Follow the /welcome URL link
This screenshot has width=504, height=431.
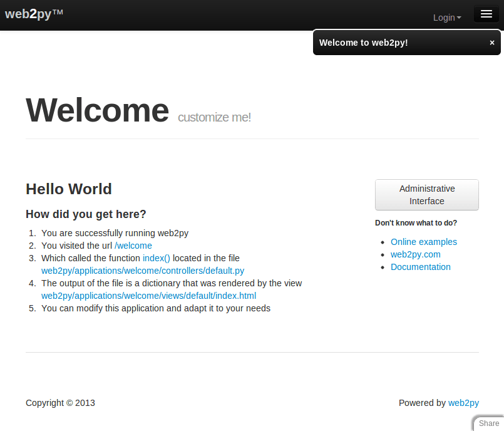click(x=133, y=246)
